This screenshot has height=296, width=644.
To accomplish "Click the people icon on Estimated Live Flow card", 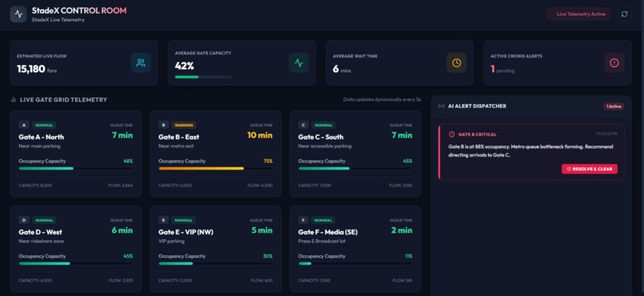I will pyautogui.click(x=141, y=63).
